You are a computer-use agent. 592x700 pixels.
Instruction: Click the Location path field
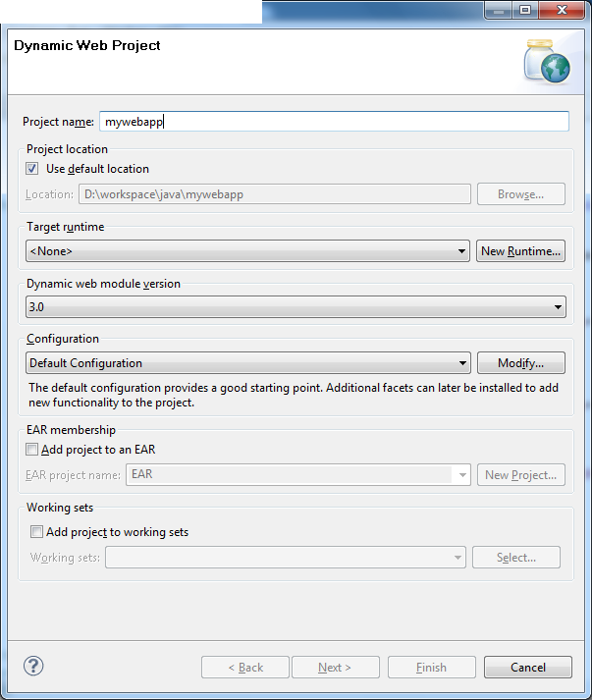point(275,194)
